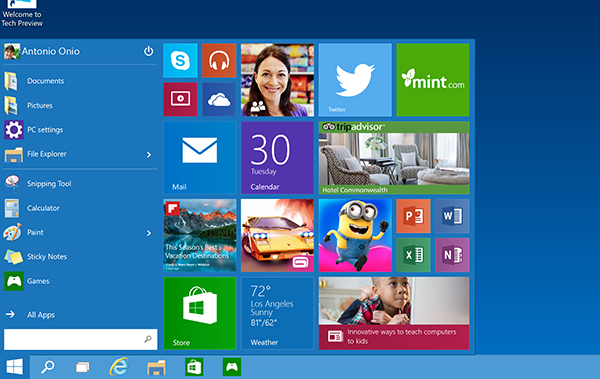
Task: Open the Skype tile
Action: coord(180,60)
